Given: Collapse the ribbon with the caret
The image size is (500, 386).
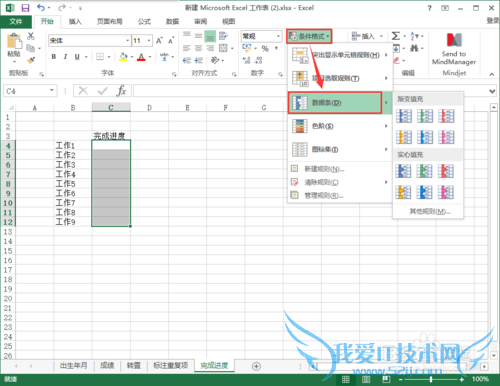Looking at the screenshot, I should [x=492, y=74].
